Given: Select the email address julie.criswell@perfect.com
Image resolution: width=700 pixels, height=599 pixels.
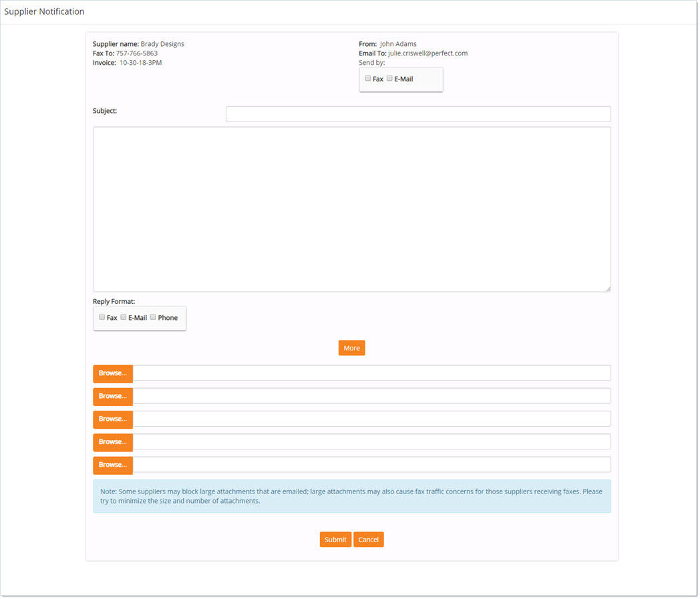Looking at the screenshot, I should pyautogui.click(x=427, y=53).
